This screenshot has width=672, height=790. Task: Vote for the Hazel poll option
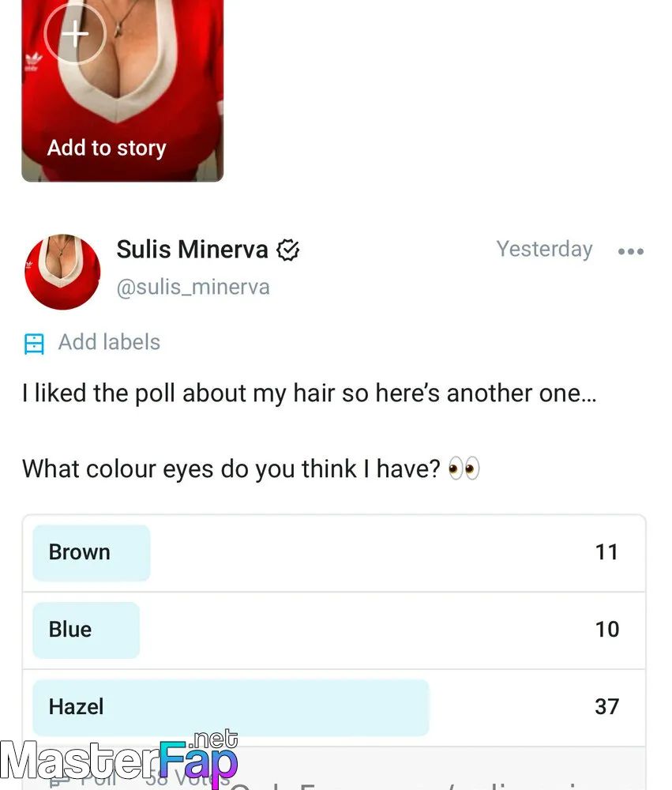click(x=334, y=707)
